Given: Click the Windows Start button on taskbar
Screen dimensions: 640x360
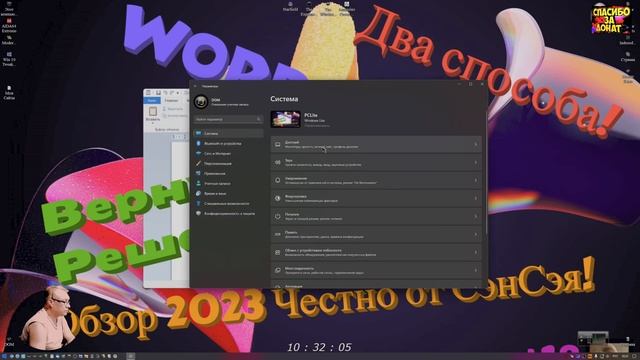Looking at the screenshot, I should click(x=5, y=356).
